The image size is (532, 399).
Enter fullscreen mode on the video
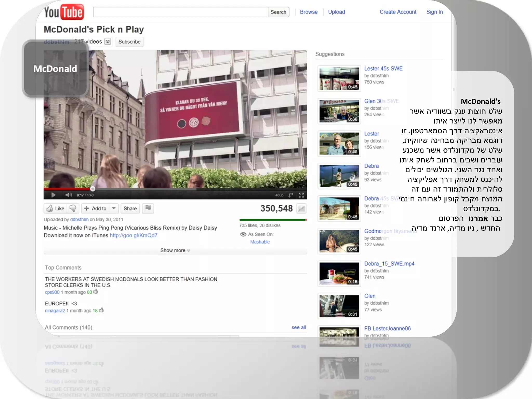click(x=301, y=195)
